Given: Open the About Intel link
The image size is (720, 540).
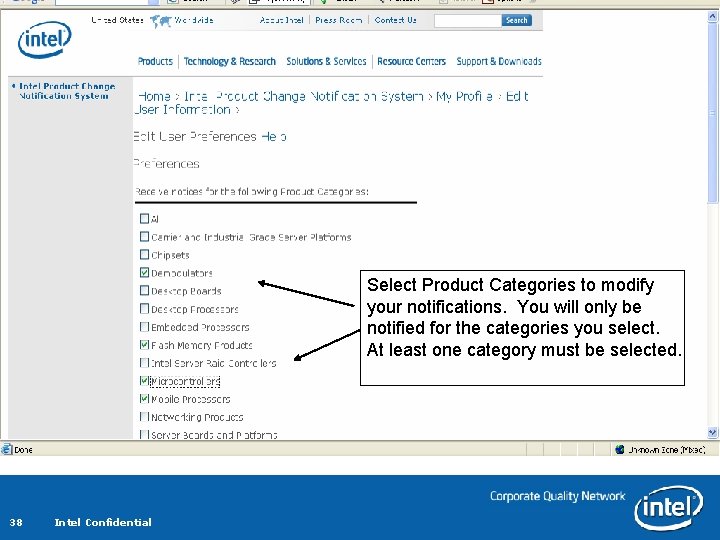Looking at the screenshot, I should coord(281,20).
